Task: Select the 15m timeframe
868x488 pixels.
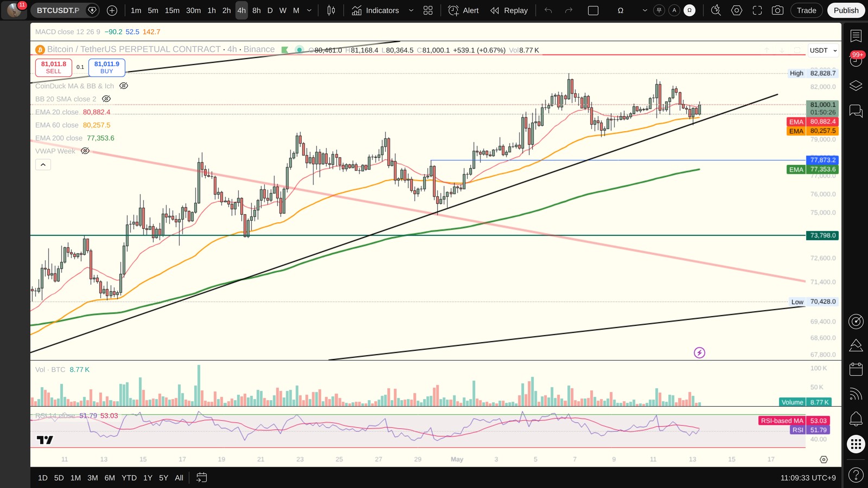Action: pyautogui.click(x=172, y=10)
